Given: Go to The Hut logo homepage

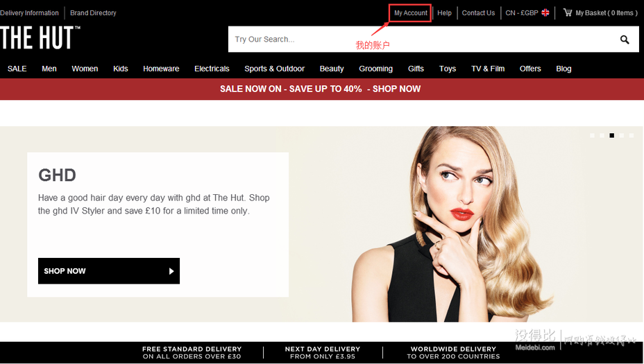Looking at the screenshot, I should 40,37.
